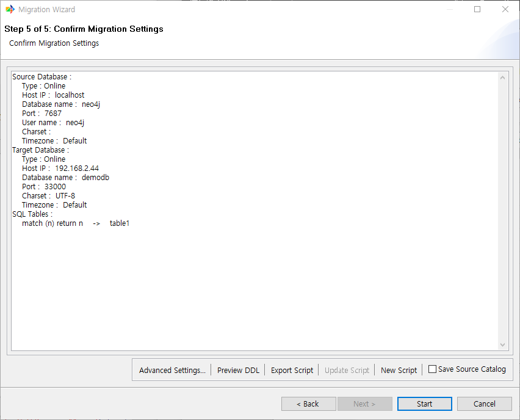Screen dimensions: 520x420
Task: Click the 'Target Database :' line in the summary
Action: [41, 150]
